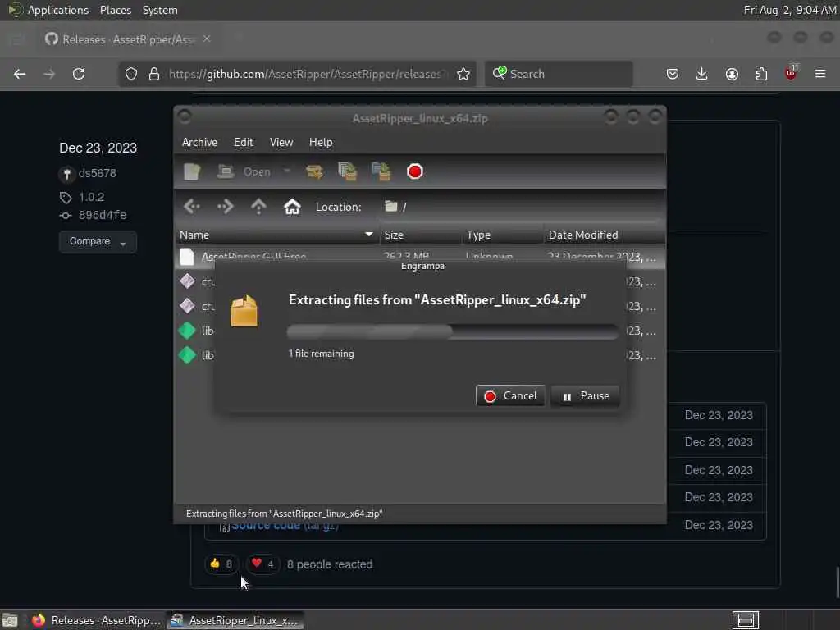Close the Releases AssetRipper browser tab
840x630 pixels.
pyautogui.click(x=207, y=39)
